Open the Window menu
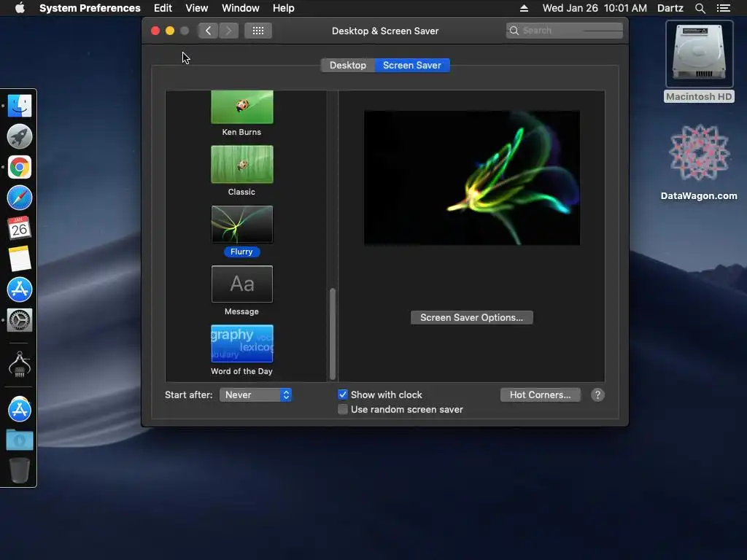This screenshot has width=747, height=560. (240, 8)
